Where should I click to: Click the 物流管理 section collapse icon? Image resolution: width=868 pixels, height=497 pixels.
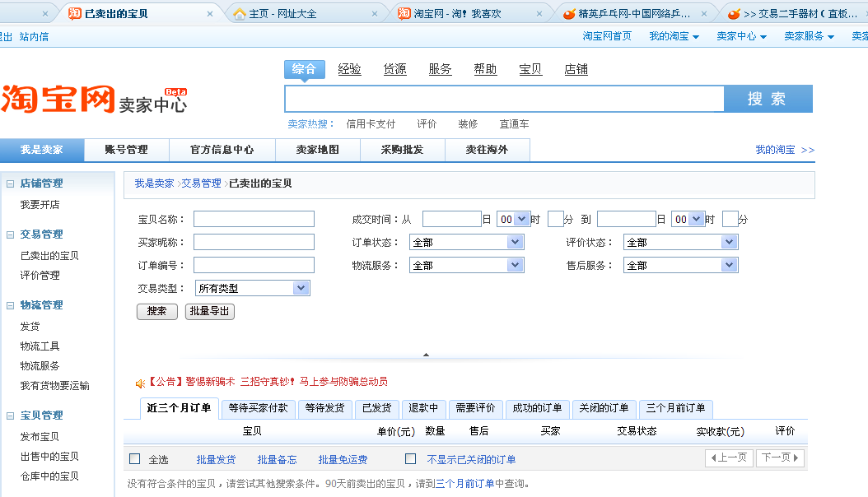10,305
